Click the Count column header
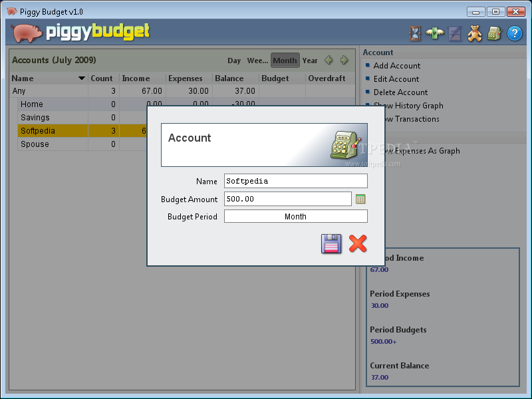 (x=104, y=78)
